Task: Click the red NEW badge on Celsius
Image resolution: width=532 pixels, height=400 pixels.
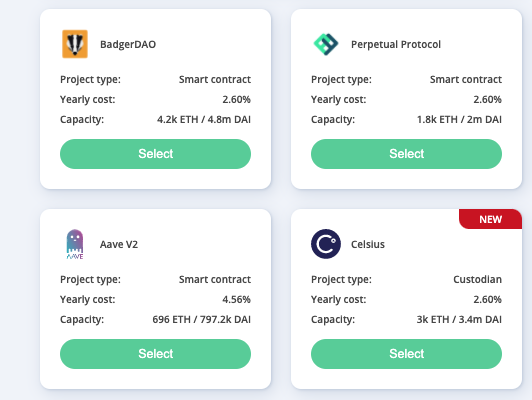Action: pos(491,219)
